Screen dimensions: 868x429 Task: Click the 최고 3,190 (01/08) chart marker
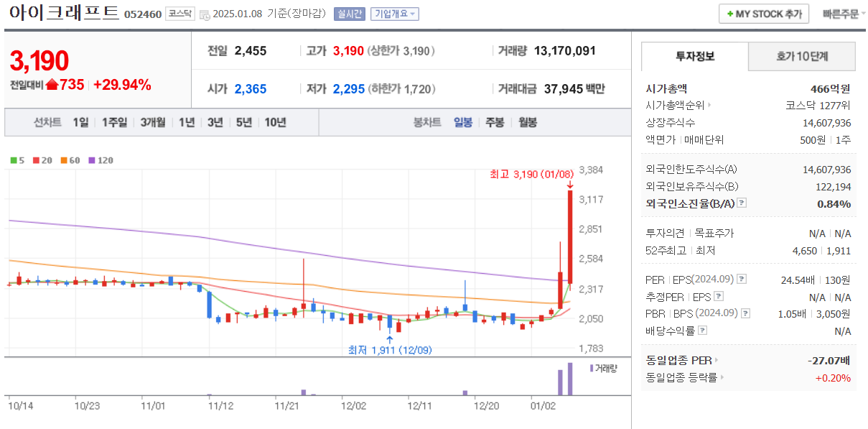(x=531, y=173)
